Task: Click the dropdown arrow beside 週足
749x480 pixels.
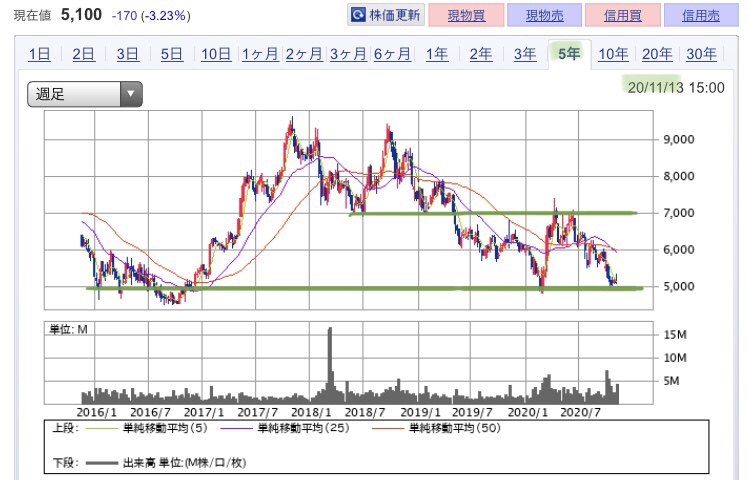Action: click(x=130, y=95)
